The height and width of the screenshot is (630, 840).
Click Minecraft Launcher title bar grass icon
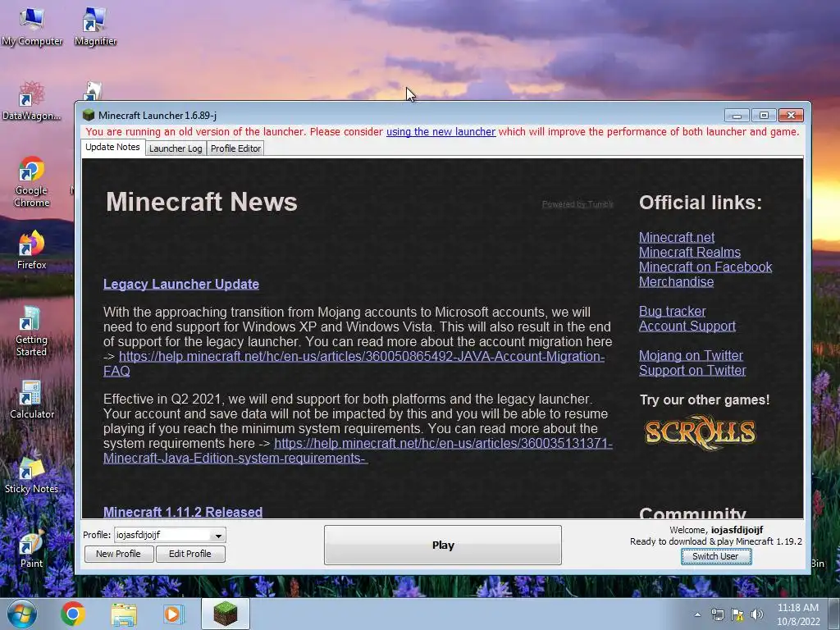click(89, 115)
